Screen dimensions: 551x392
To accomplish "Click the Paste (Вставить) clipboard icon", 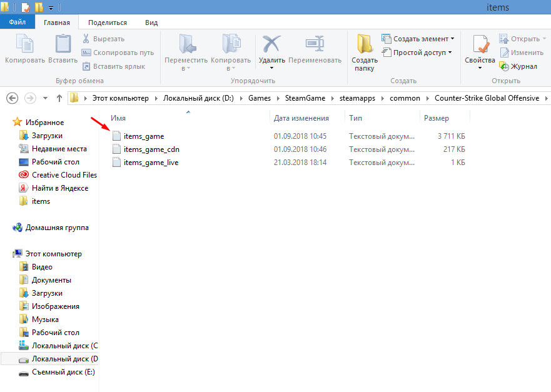I will click(x=63, y=44).
